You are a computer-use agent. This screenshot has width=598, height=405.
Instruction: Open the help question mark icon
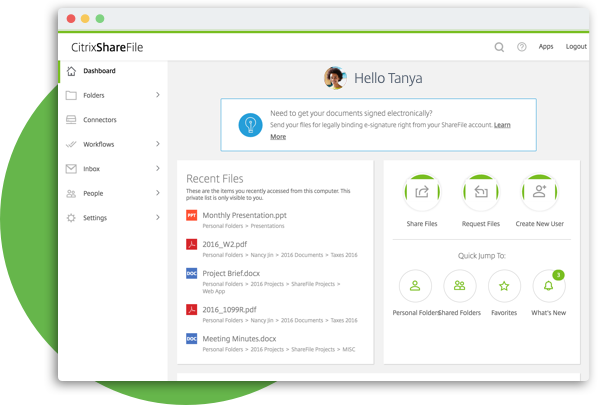click(x=521, y=47)
